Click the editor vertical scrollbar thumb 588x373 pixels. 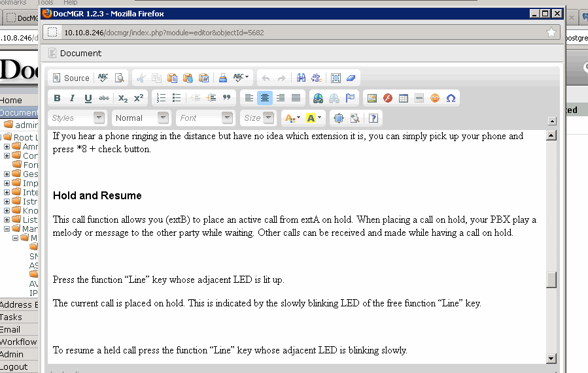tap(551, 280)
